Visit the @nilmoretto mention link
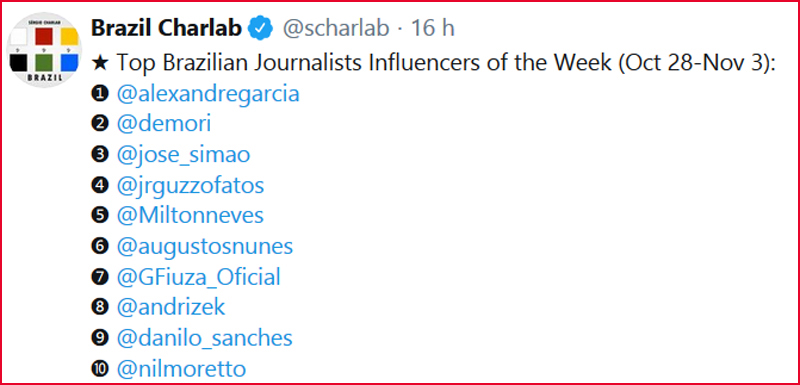The width and height of the screenshot is (800, 385). coord(181,369)
